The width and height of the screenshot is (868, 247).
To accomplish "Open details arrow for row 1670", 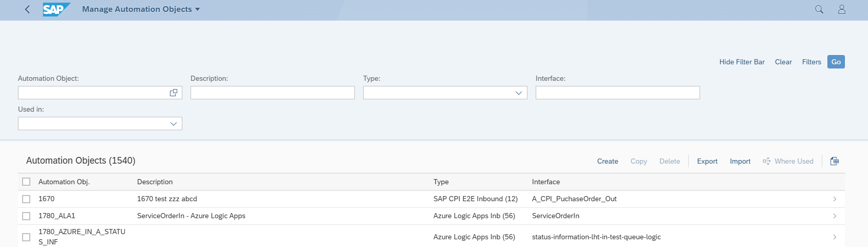I will pyautogui.click(x=835, y=199).
